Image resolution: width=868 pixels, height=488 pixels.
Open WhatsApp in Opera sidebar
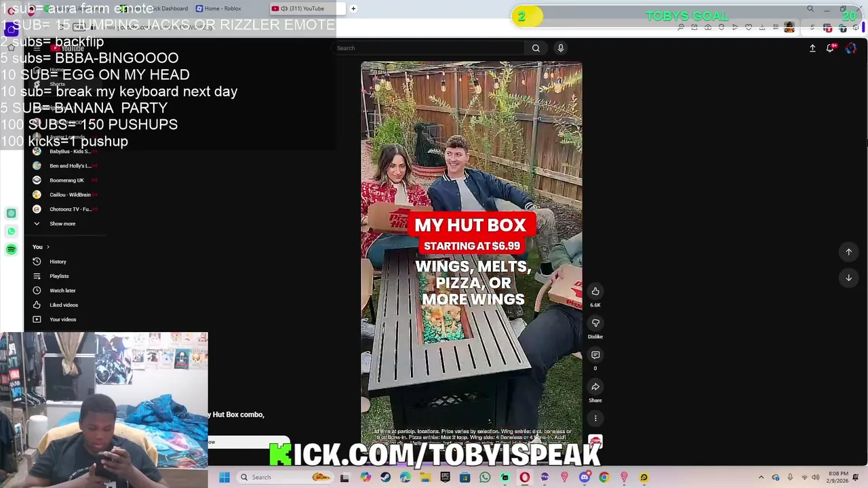pyautogui.click(x=11, y=231)
